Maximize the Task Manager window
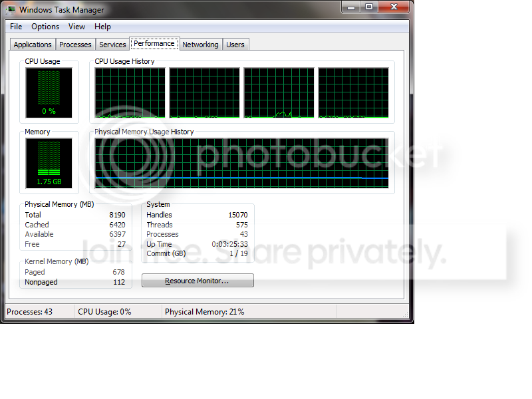This screenshot has height=399, width=532. coord(369,7)
